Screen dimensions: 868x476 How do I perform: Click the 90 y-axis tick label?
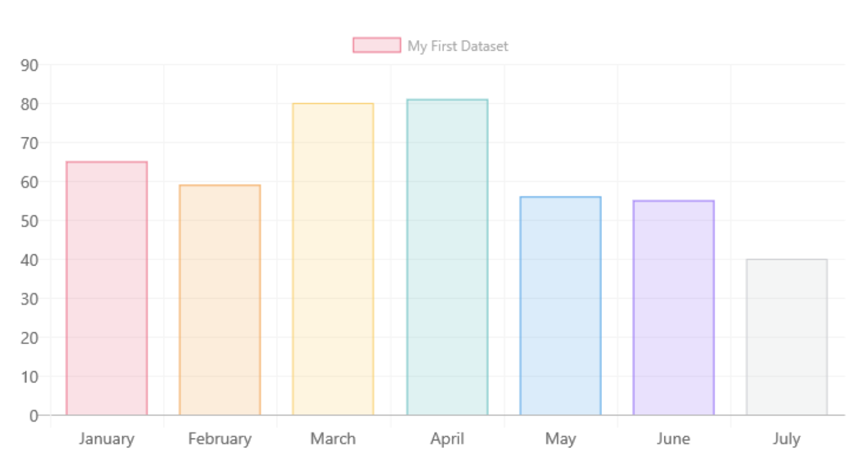click(x=30, y=65)
